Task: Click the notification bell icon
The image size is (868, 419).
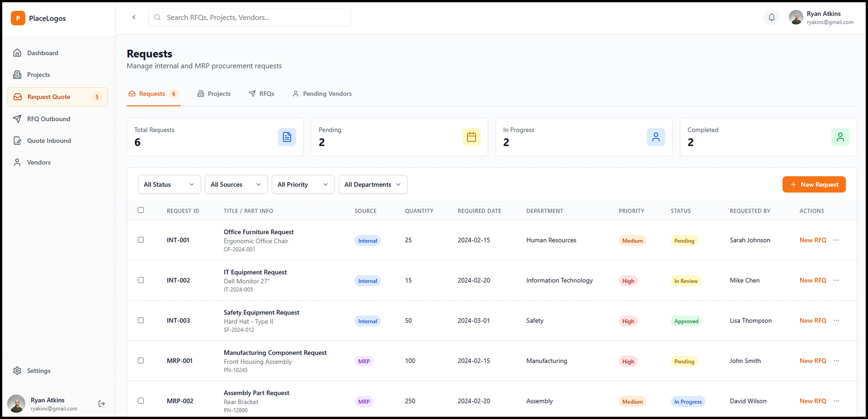Action: point(771,17)
